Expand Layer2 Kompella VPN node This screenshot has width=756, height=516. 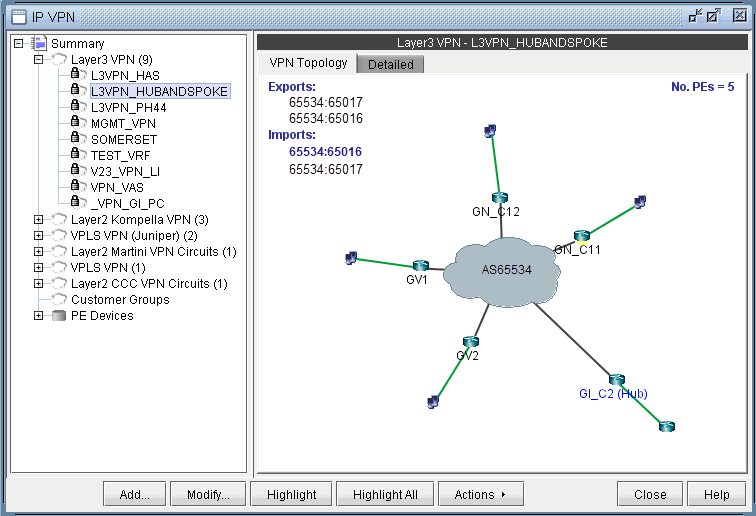coord(39,220)
